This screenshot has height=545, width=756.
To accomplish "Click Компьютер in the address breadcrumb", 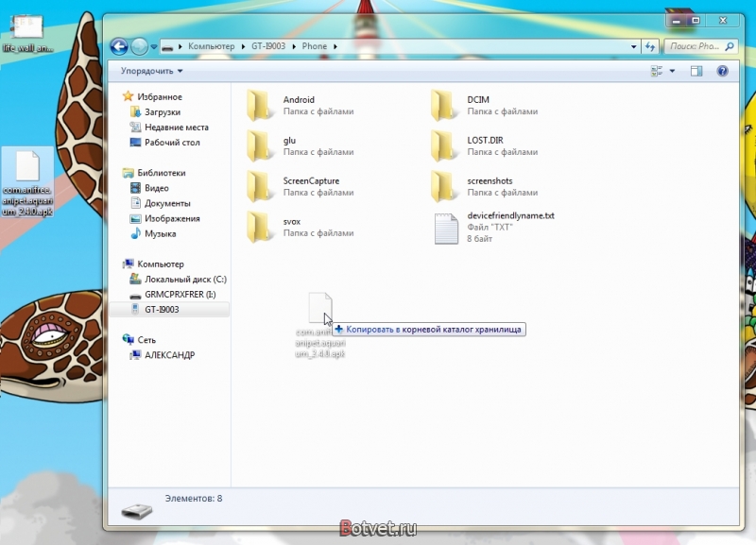I will click(x=211, y=46).
